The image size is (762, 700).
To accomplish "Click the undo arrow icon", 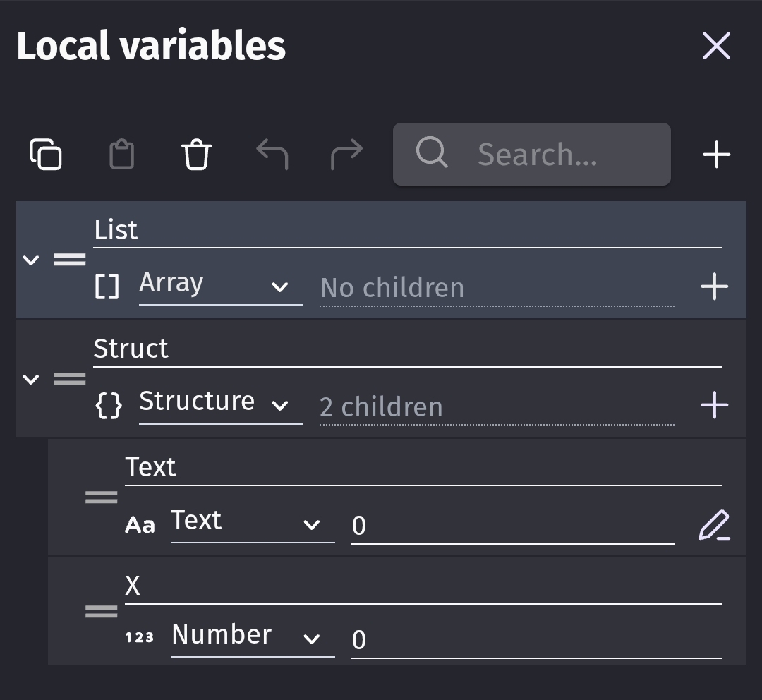I will tap(272, 154).
